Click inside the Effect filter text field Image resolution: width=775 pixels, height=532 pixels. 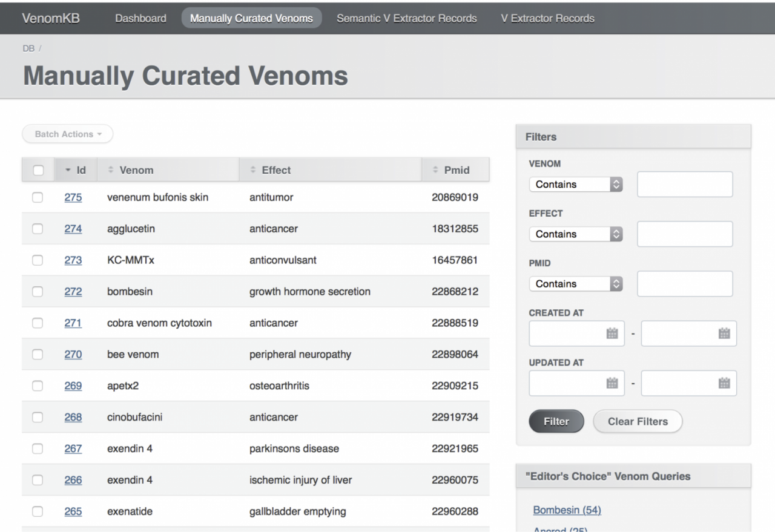[x=684, y=234]
